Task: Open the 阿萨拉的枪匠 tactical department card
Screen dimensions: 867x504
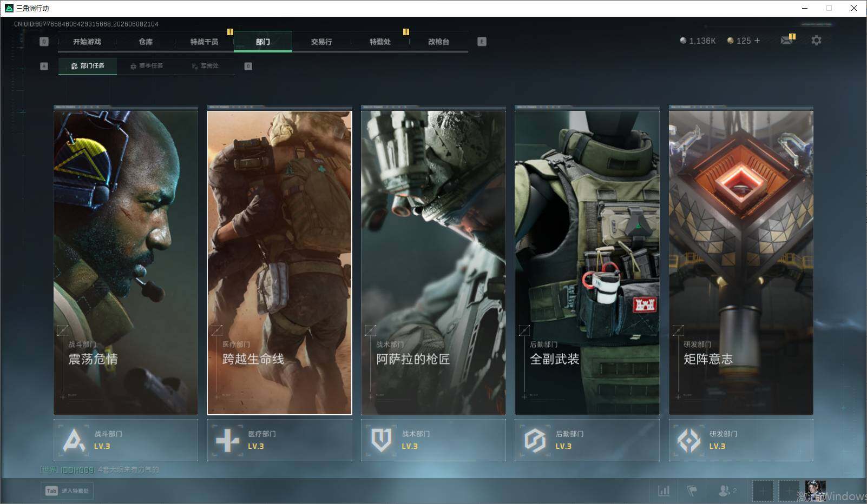Action: point(433,262)
